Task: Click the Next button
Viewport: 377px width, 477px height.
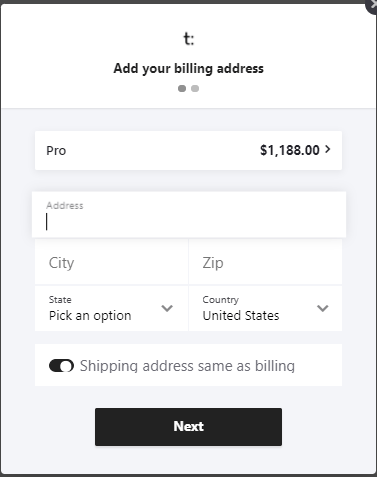Action: (x=188, y=427)
